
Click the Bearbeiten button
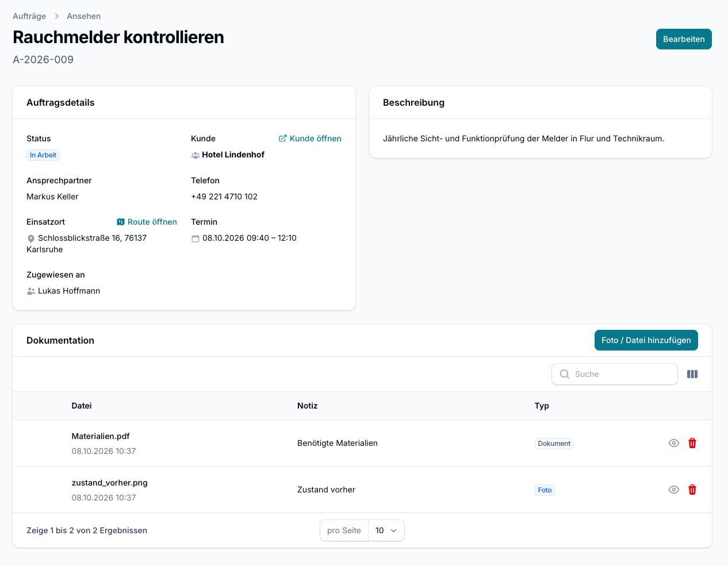[x=684, y=39]
